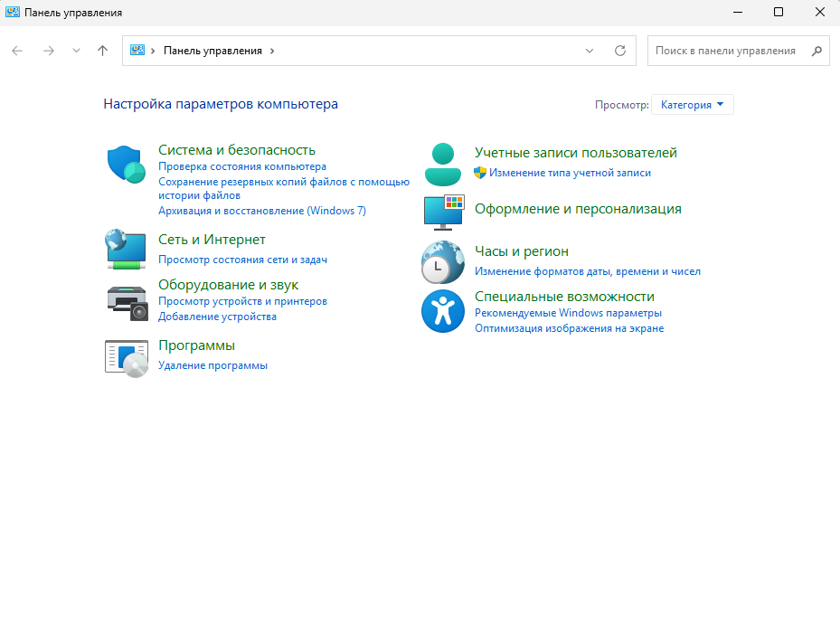Viewport: 840px width, 624px height.
Task: Click the Оформление и персонализация monitor icon
Action: 442,213
